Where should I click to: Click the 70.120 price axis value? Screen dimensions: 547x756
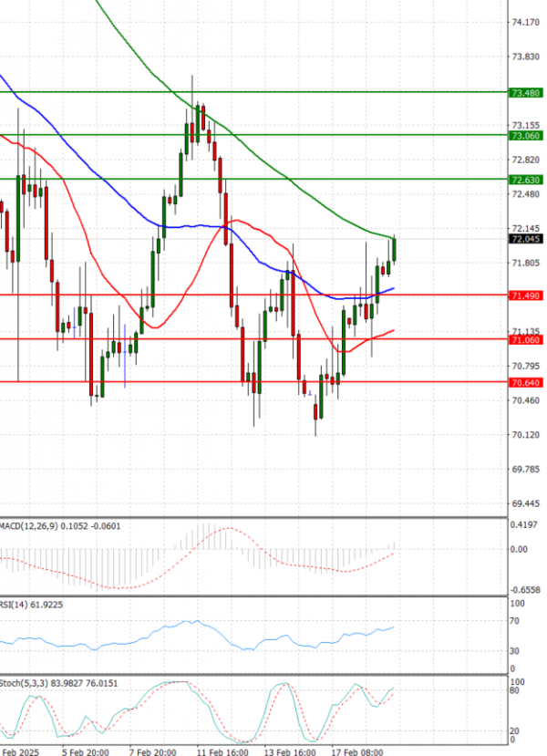coord(526,435)
